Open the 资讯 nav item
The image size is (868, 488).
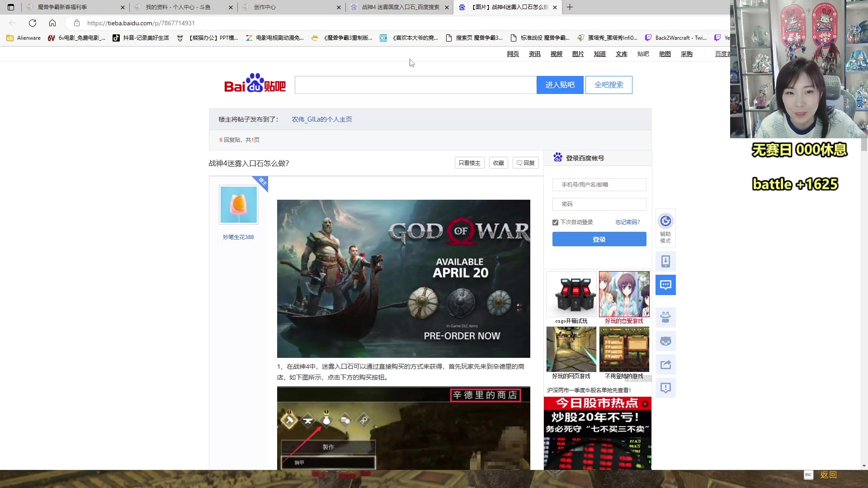535,54
